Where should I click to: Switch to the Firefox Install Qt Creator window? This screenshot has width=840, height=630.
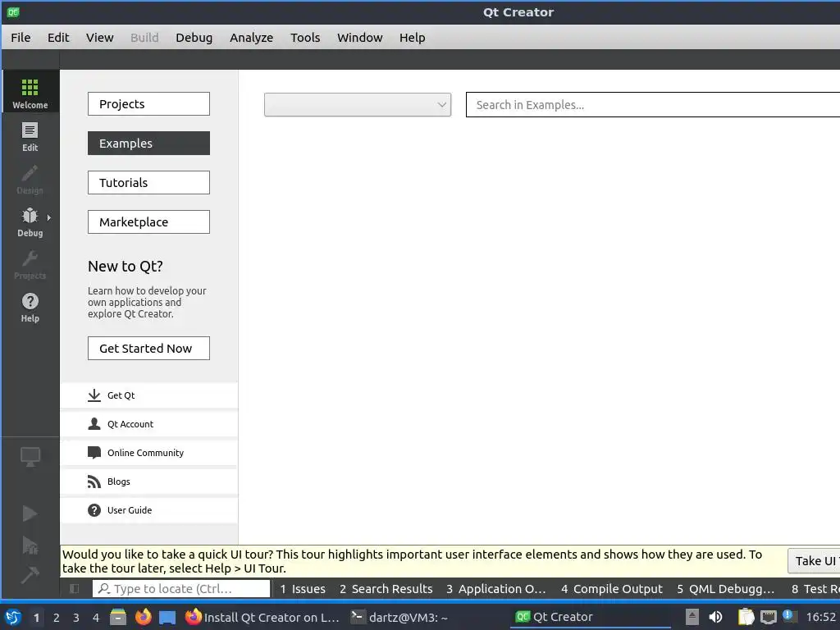click(x=262, y=617)
